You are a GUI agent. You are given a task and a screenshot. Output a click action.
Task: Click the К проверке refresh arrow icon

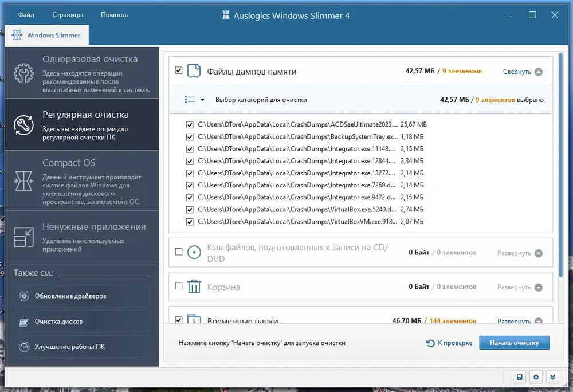[430, 343]
